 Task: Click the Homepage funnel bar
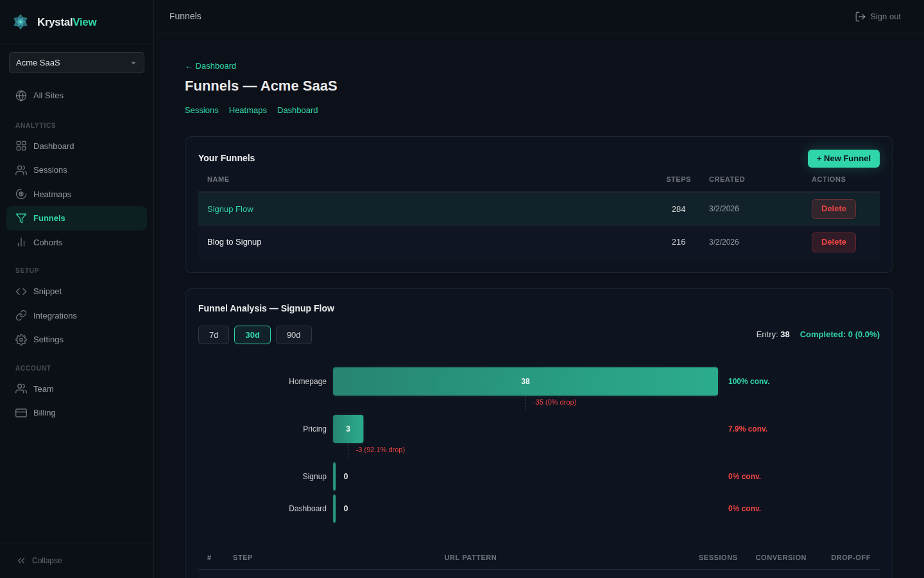(526, 381)
